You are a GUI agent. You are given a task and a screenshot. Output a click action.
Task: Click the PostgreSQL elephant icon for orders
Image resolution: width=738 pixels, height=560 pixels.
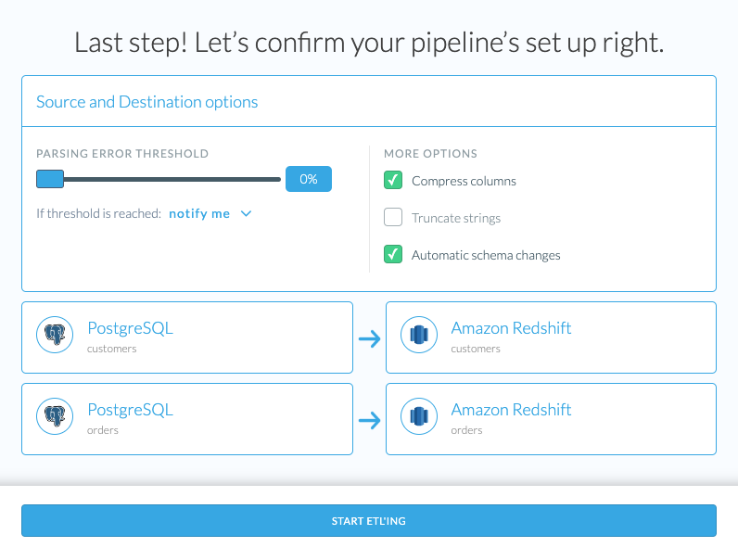55,416
